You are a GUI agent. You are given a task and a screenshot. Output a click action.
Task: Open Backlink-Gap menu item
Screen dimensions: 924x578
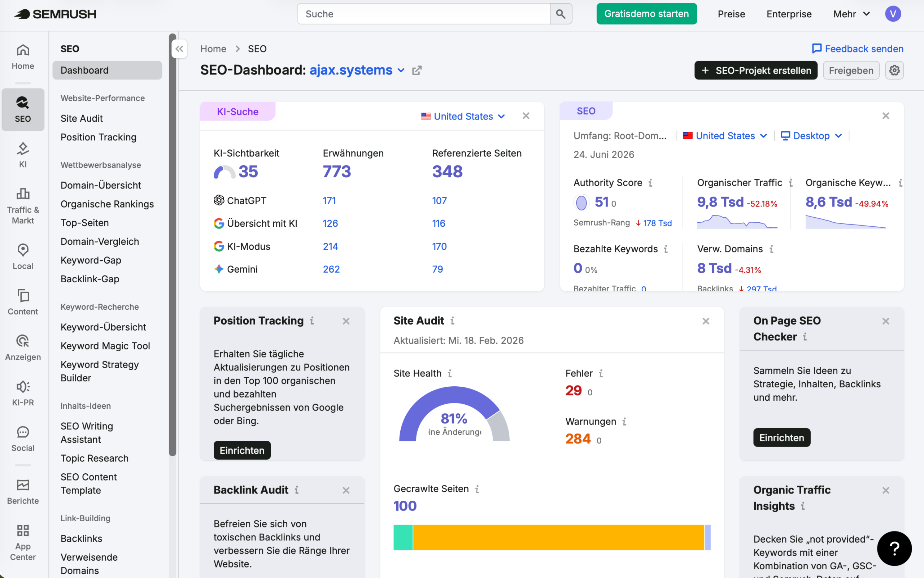(x=90, y=279)
